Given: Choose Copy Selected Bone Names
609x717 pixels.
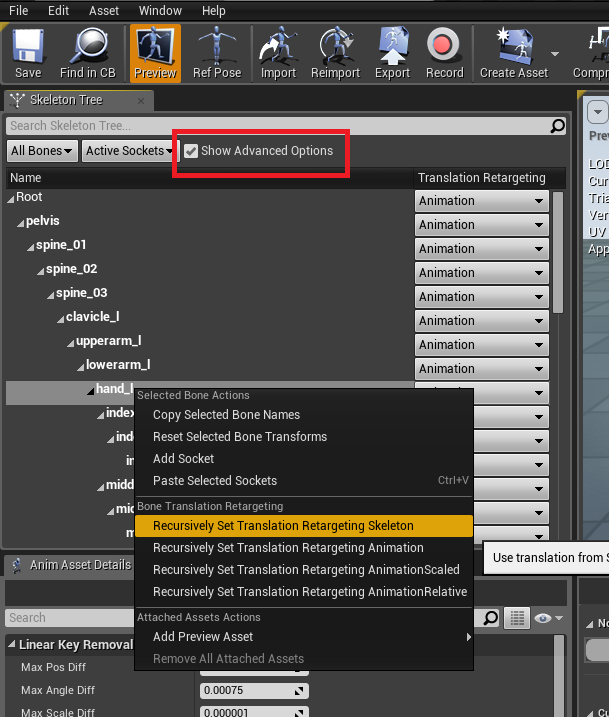Looking at the screenshot, I should [x=304, y=415].
